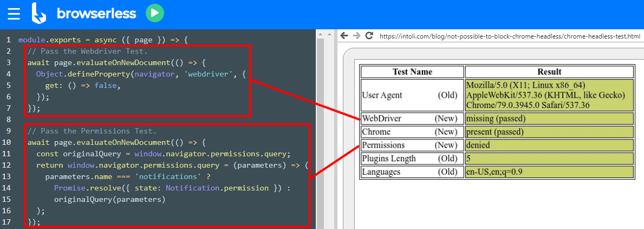The image size is (644, 229).
Task: Click the 'return window.navigator.permissions.query' line
Action: (172, 166)
